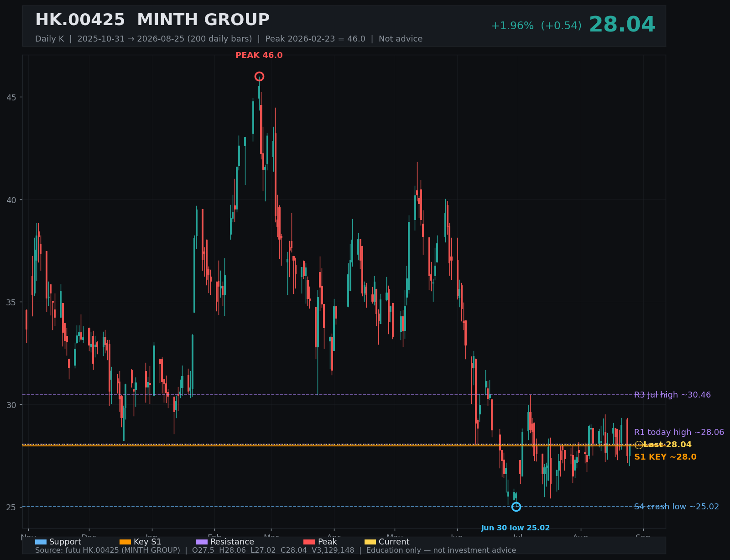This screenshot has width=730, height=560.
Task: Click the Last 28.04 price label
Action: pyautogui.click(x=667, y=445)
